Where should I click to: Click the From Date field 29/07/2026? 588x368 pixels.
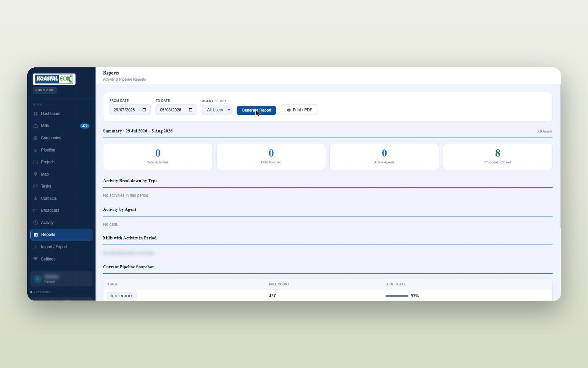[x=130, y=110]
